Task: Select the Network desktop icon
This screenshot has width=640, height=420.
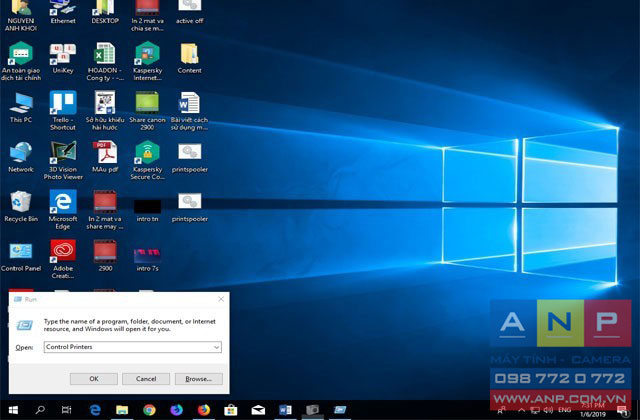Action: (21, 157)
